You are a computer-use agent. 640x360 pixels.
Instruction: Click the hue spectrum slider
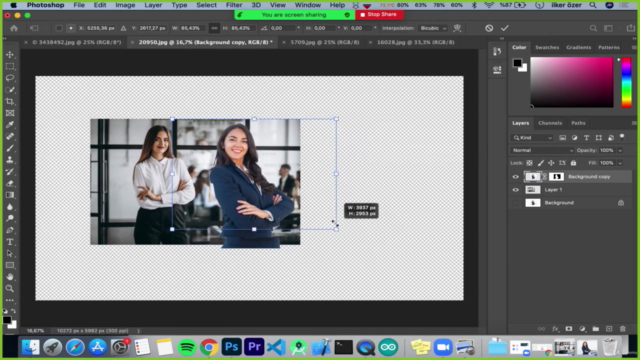(x=627, y=82)
